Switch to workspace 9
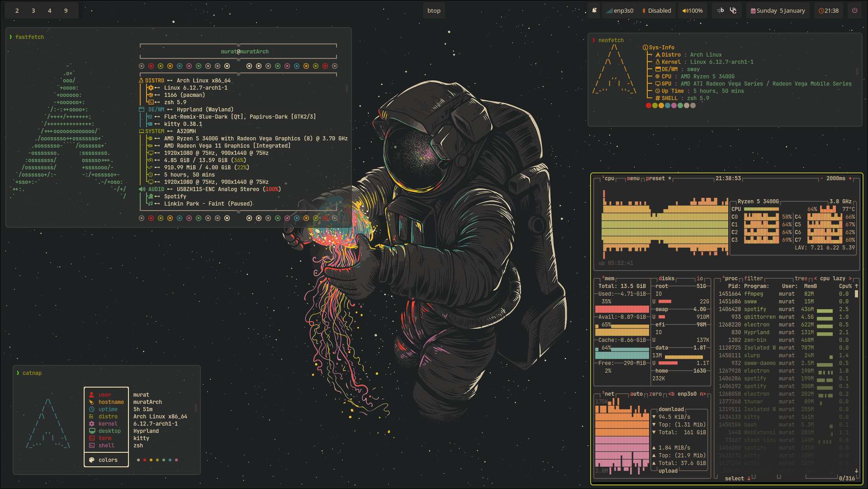This screenshot has height=489, width=868. [66, 10]
